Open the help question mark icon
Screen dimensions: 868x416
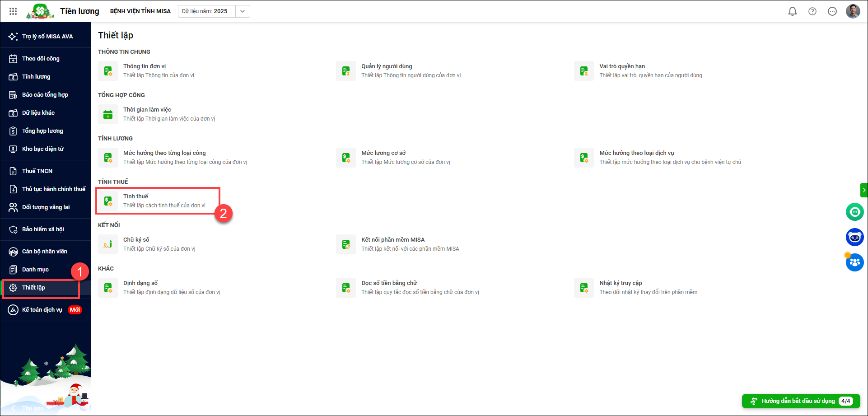click(812, 11)
